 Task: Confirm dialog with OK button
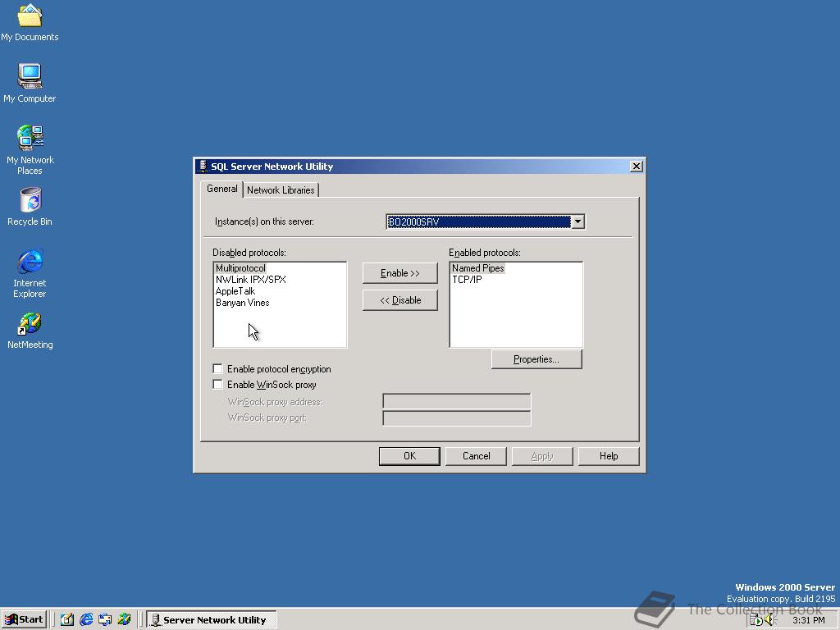409,456
